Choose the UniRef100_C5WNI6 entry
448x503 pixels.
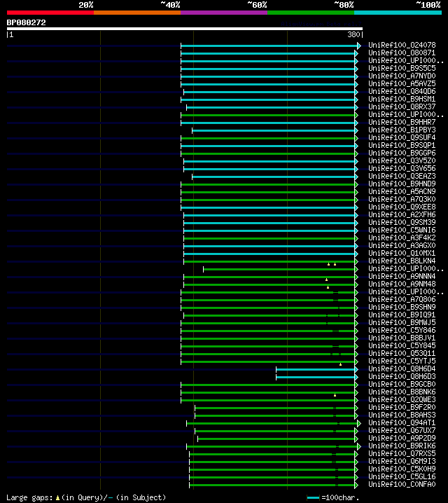(402, 230)
